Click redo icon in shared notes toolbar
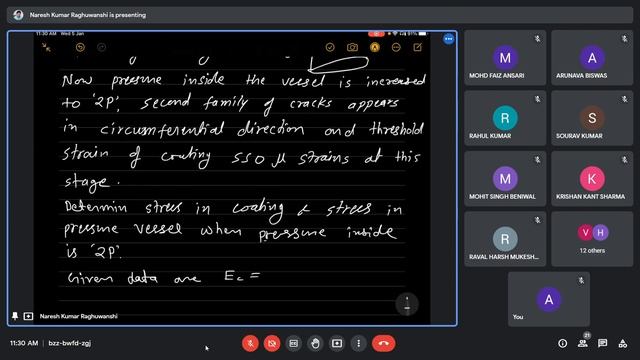Screen dimensions: 640x360 click(101, 47)
